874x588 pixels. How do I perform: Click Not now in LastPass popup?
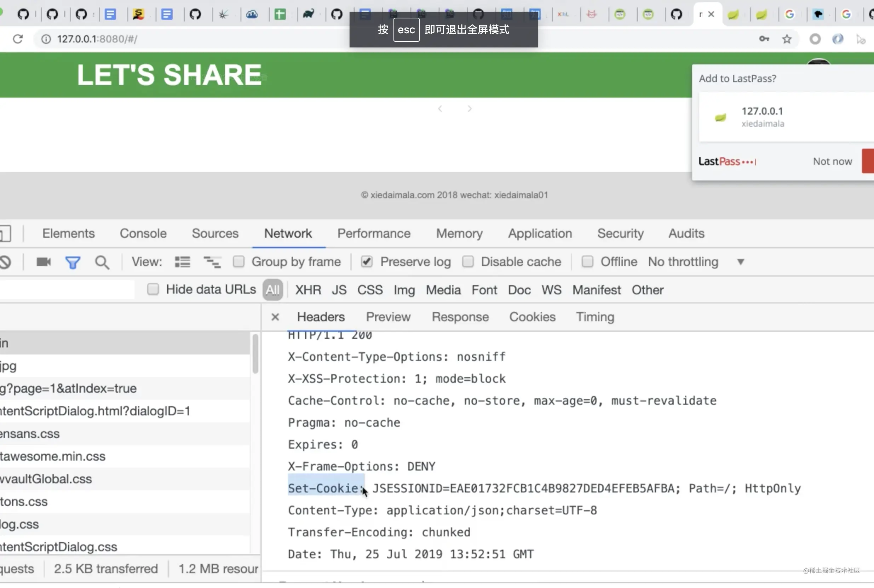click(832, 161)
